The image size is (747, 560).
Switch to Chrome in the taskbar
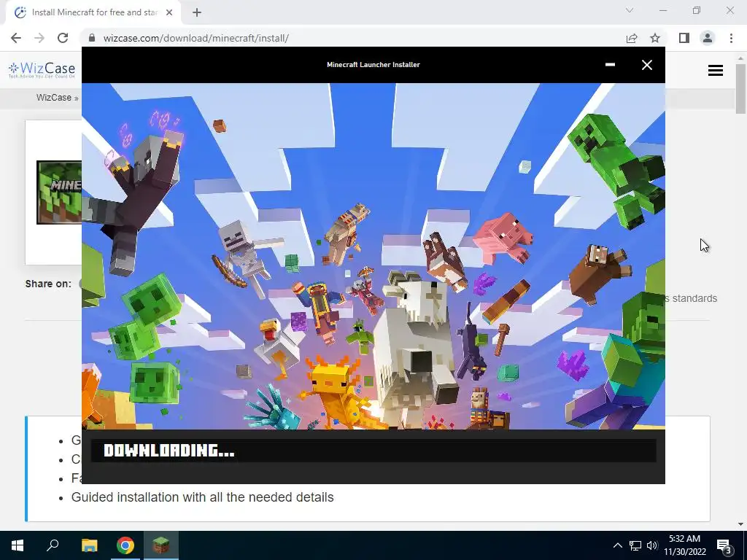(125, 545)
